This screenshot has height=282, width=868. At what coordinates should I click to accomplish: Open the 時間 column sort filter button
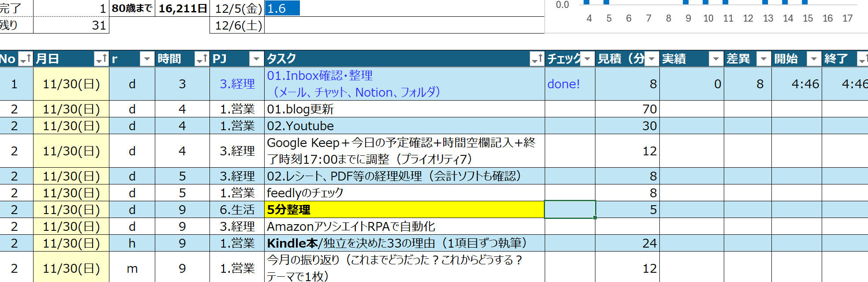click(x=202, y=59)
